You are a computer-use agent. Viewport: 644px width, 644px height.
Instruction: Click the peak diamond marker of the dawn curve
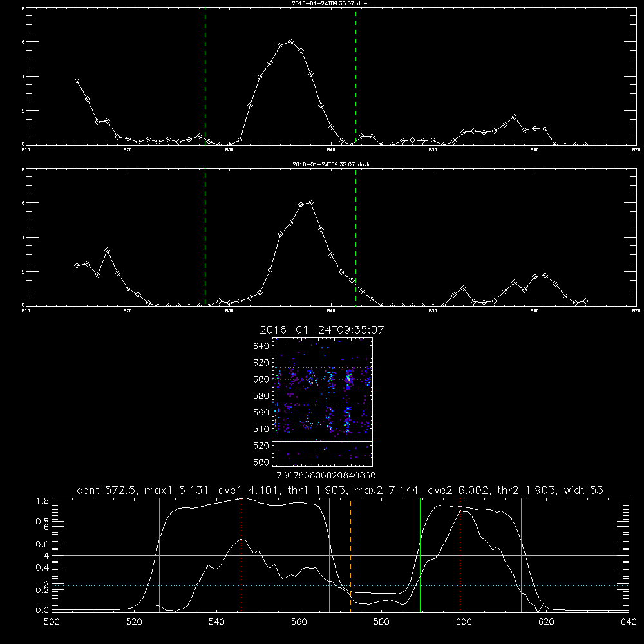coord(291,41)
